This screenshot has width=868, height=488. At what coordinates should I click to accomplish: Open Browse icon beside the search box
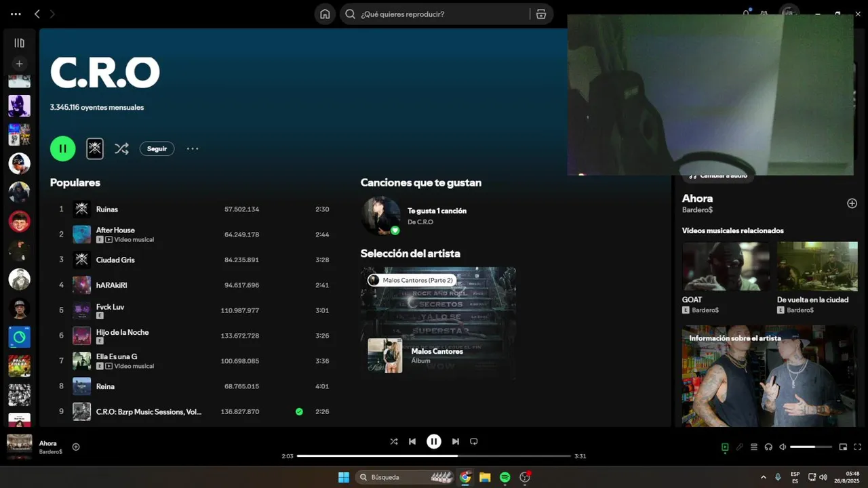(541, 14)
